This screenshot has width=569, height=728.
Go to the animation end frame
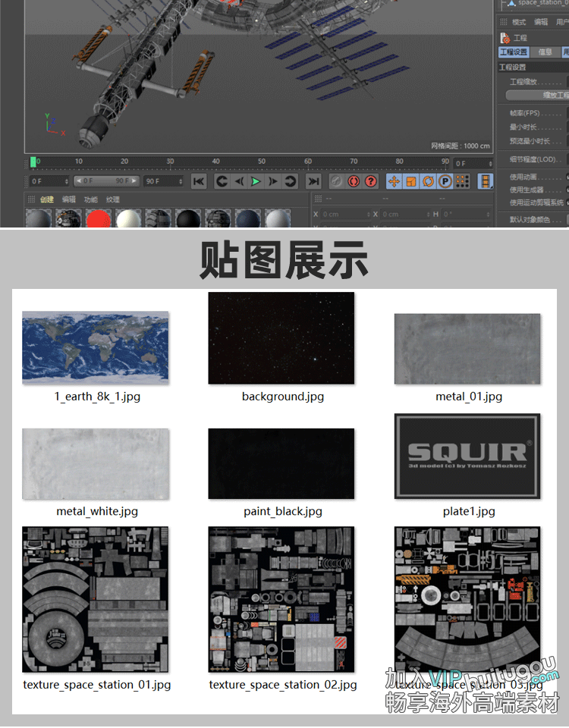(x=313, y=181)
